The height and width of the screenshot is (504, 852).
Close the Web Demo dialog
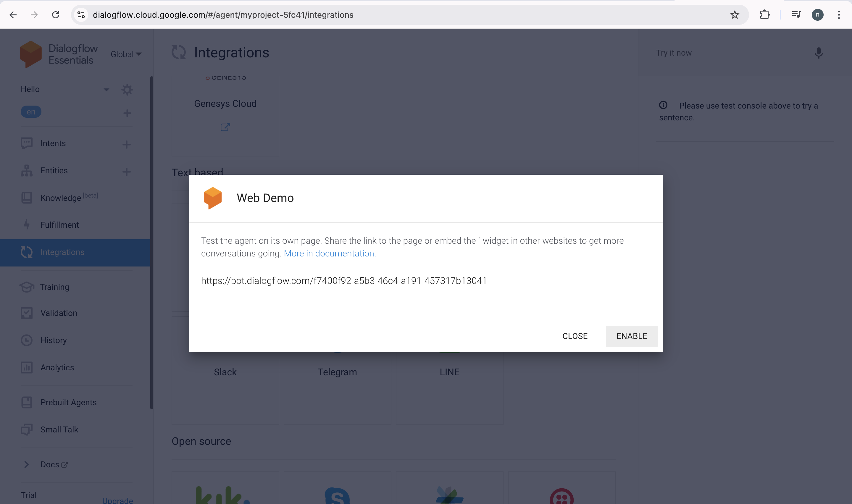click(575, 336)
